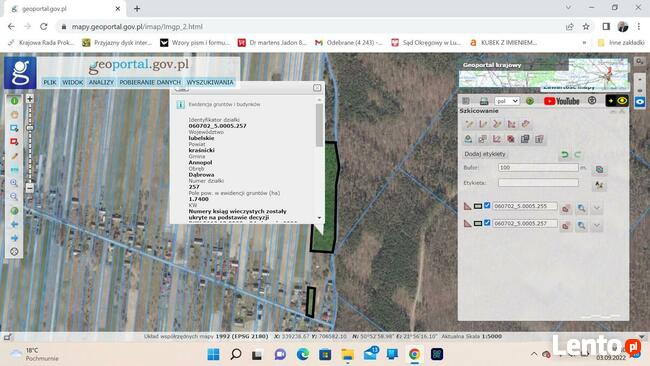Go to next map view arrow
The image size is (650, 366).
[x=14, y=238]
